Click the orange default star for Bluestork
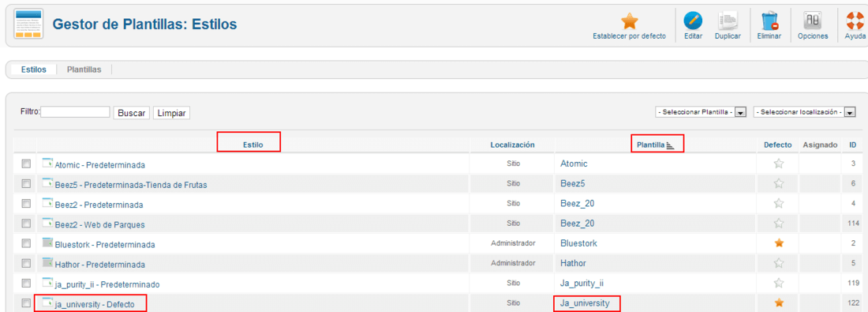 pyautogui.click(x=778, y=242)
